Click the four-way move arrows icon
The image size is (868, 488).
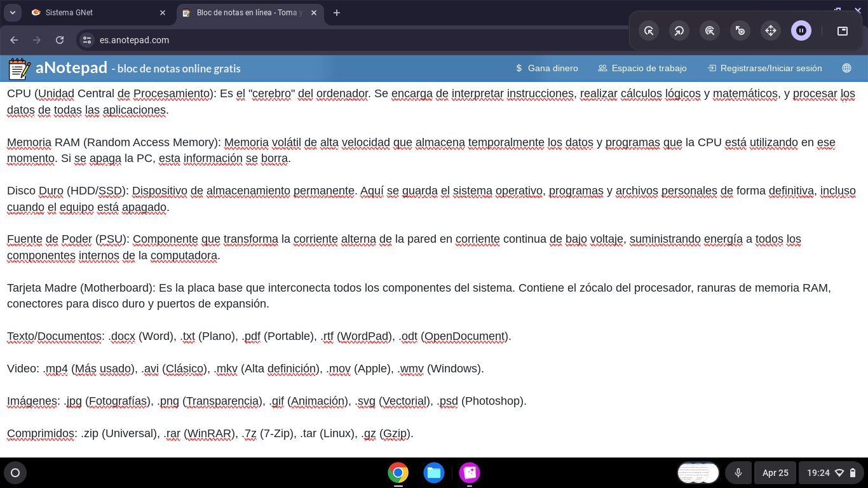(x=770, y=30)
